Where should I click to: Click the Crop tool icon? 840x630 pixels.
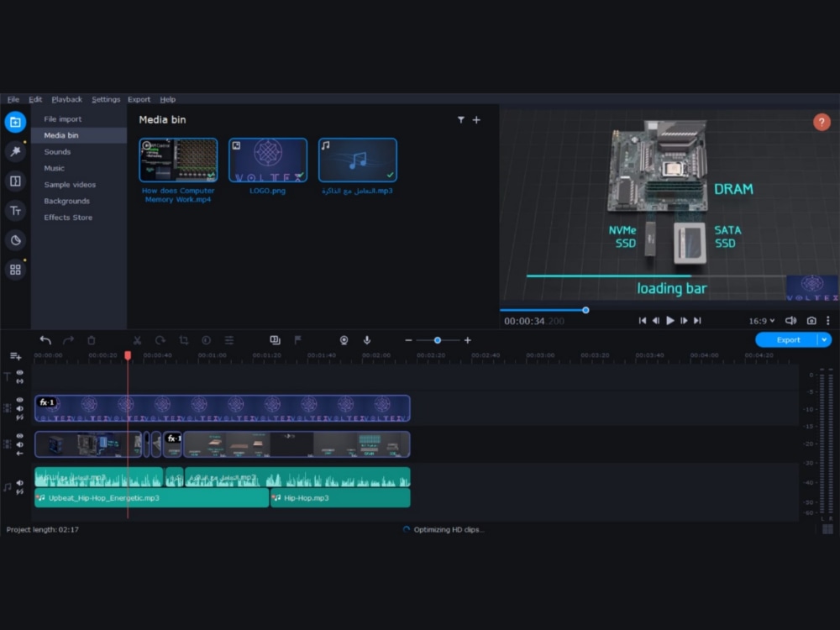click(x=184, y=340)
